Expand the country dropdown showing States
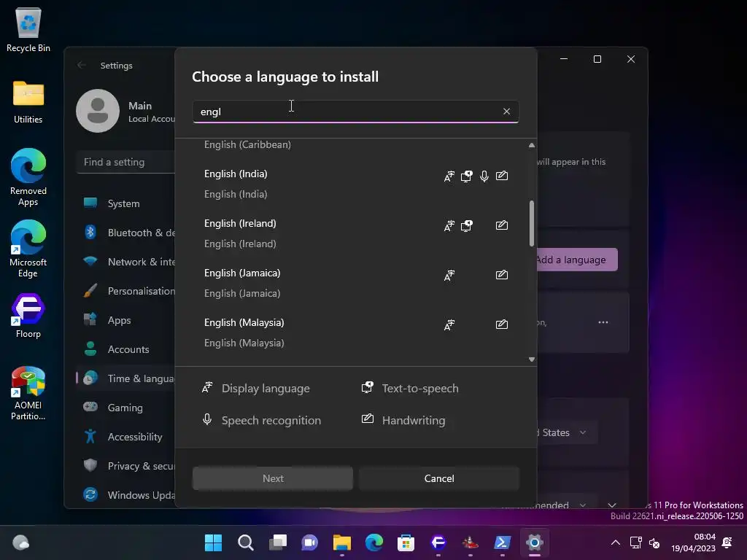 (x=566, y=432)
